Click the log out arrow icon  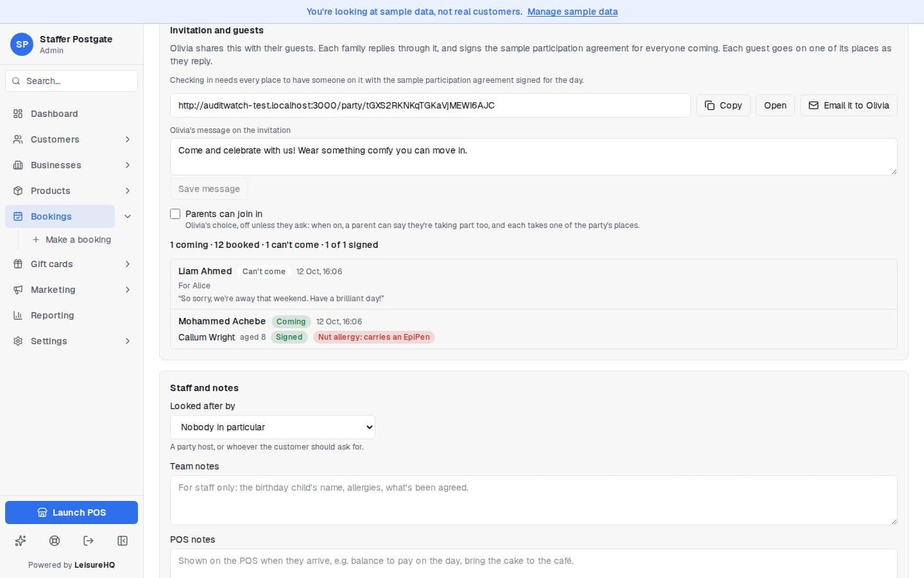[x=89, y=541]
